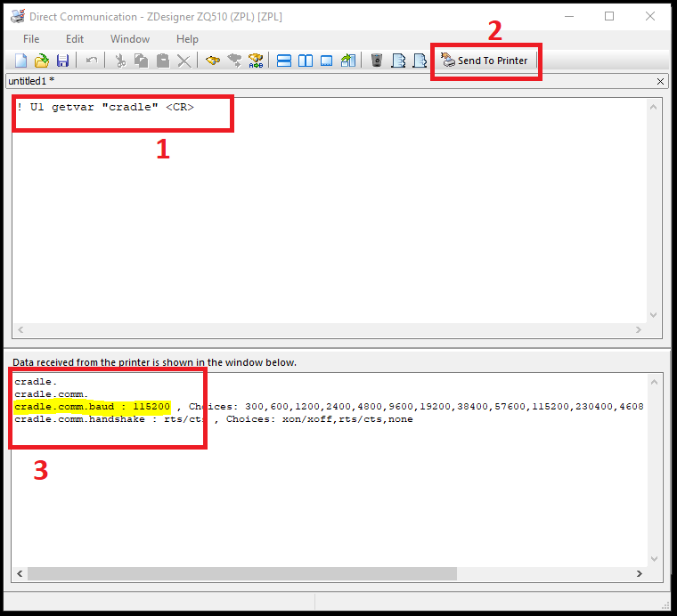Open the Edit menu

click(75, 39)
